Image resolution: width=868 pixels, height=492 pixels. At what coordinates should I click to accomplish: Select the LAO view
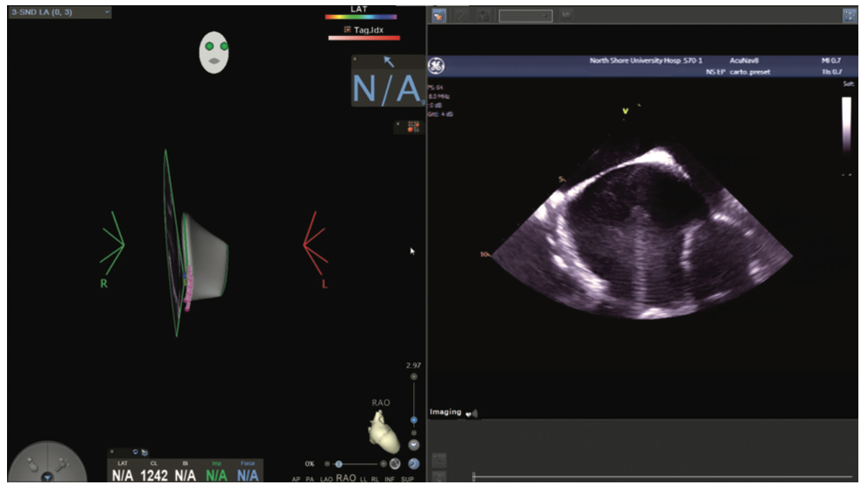(x=326, y=479)
